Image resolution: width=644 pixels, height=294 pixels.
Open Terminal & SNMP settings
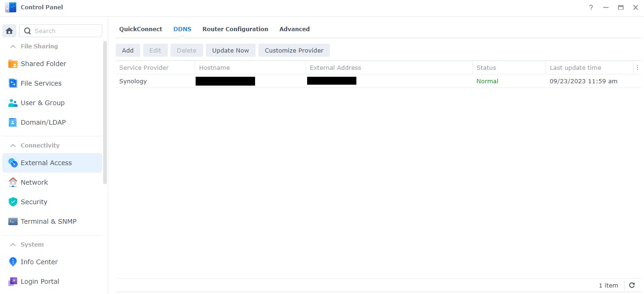pos(48,221)
